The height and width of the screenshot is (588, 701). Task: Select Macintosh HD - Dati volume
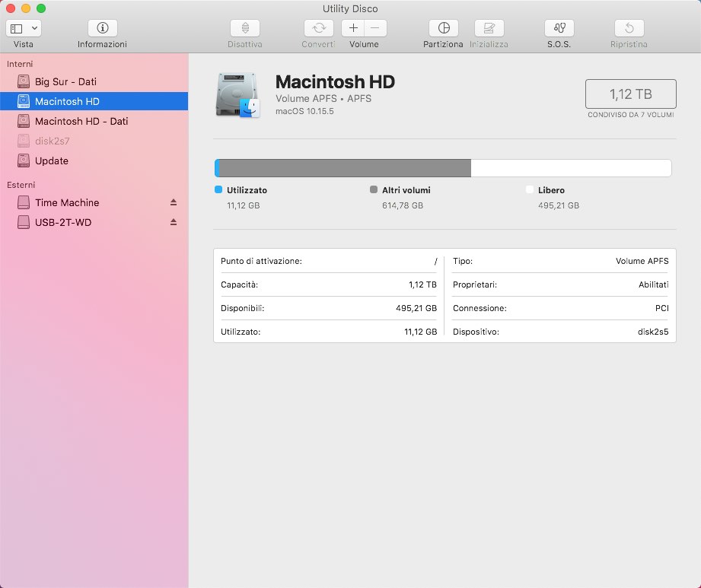[94, 121]
